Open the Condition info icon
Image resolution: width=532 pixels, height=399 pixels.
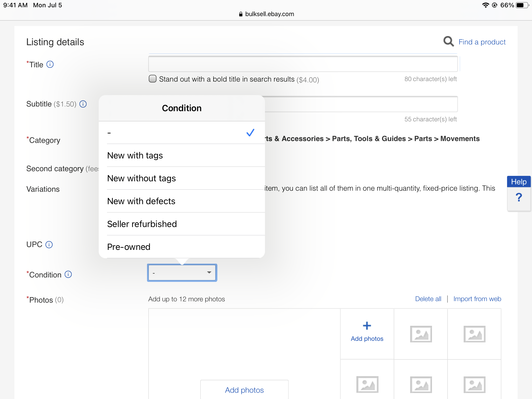[68, 274]
